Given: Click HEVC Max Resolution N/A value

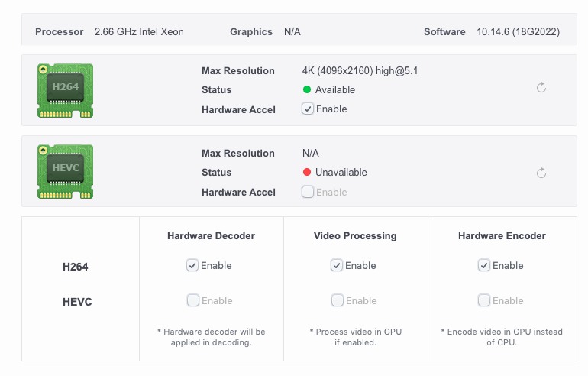Looking at the screenshot, I should pyautogui.click(x=311, y=153).
